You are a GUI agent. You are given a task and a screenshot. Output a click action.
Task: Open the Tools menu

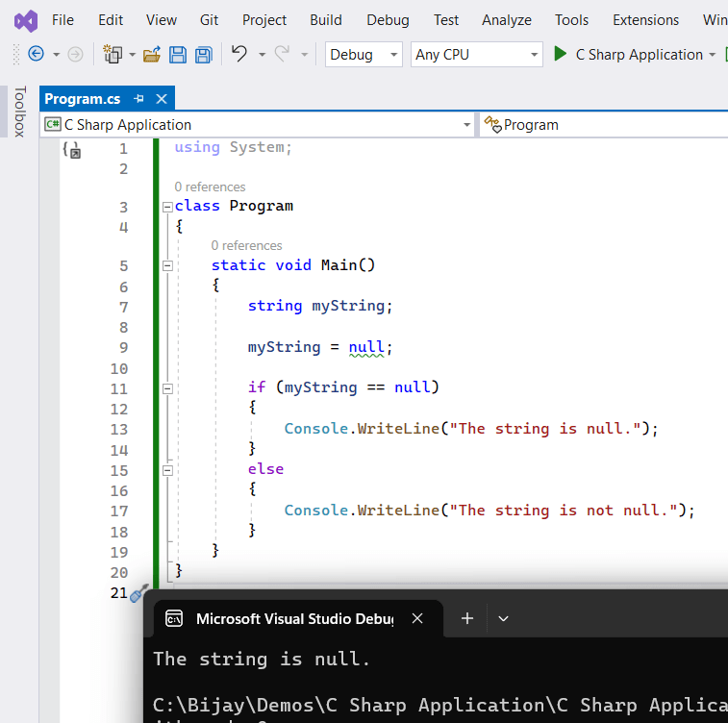pos(571,20)
